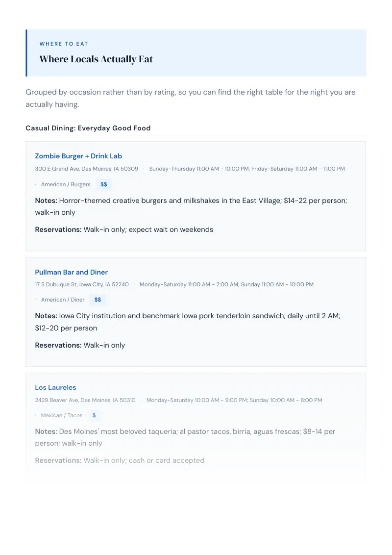Open the Zombie Burger + Drink Lab link

pos(78,156)
